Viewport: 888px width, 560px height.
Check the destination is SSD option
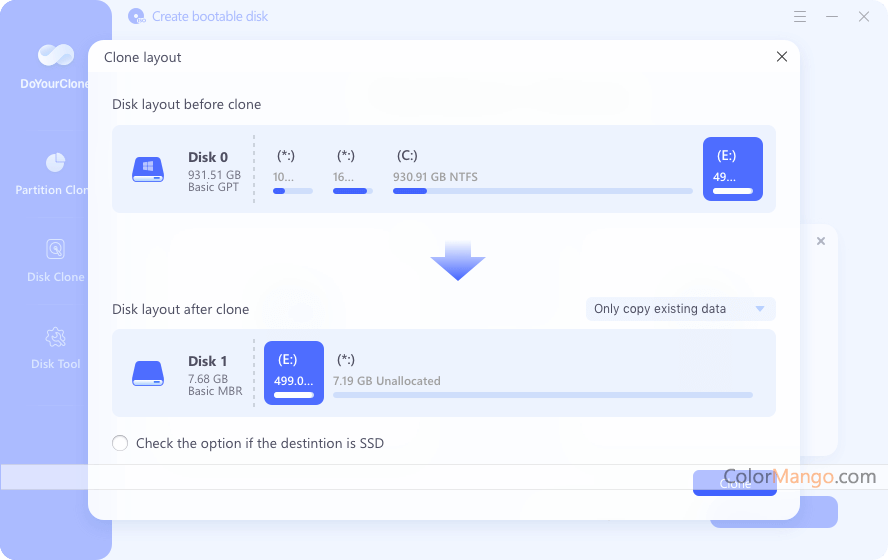(x=120, y=443)
